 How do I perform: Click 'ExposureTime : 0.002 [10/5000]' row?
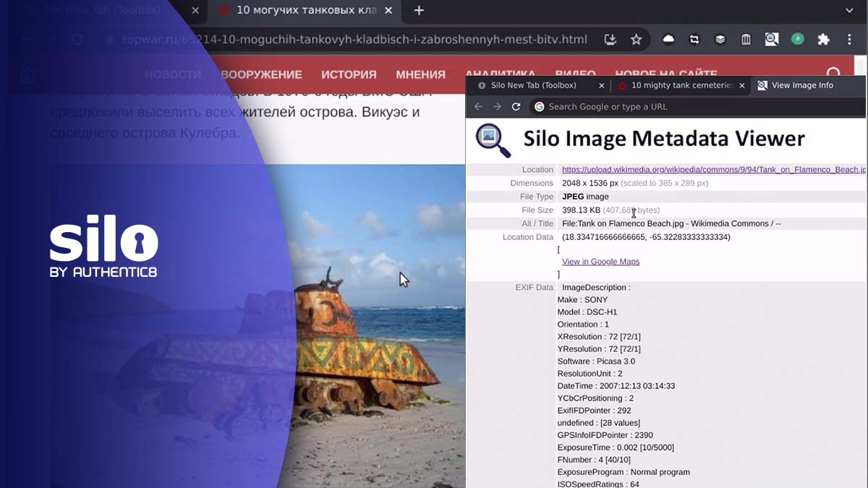point(616,448)
